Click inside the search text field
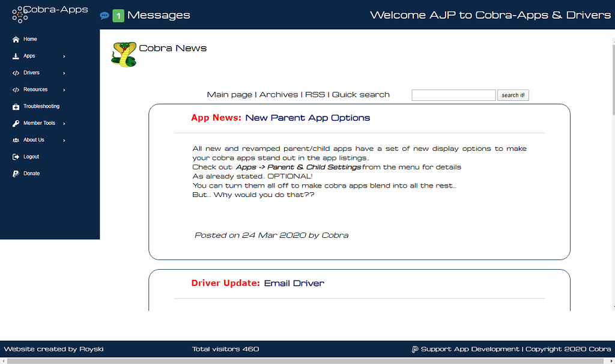Screen dimensions: 615x364 point(453,95)
